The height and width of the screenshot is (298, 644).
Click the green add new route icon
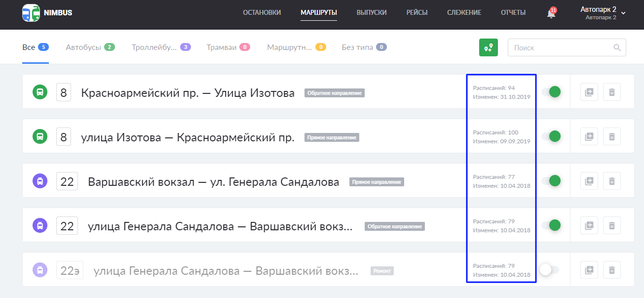pos(488,47)
